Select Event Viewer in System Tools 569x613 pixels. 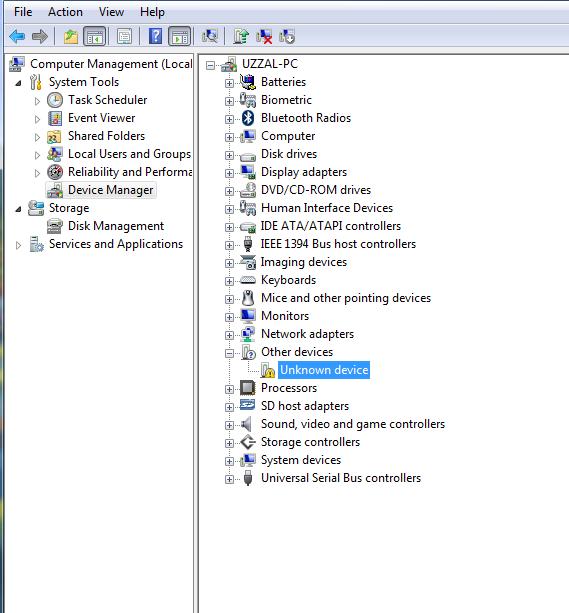tap(102, 118)
